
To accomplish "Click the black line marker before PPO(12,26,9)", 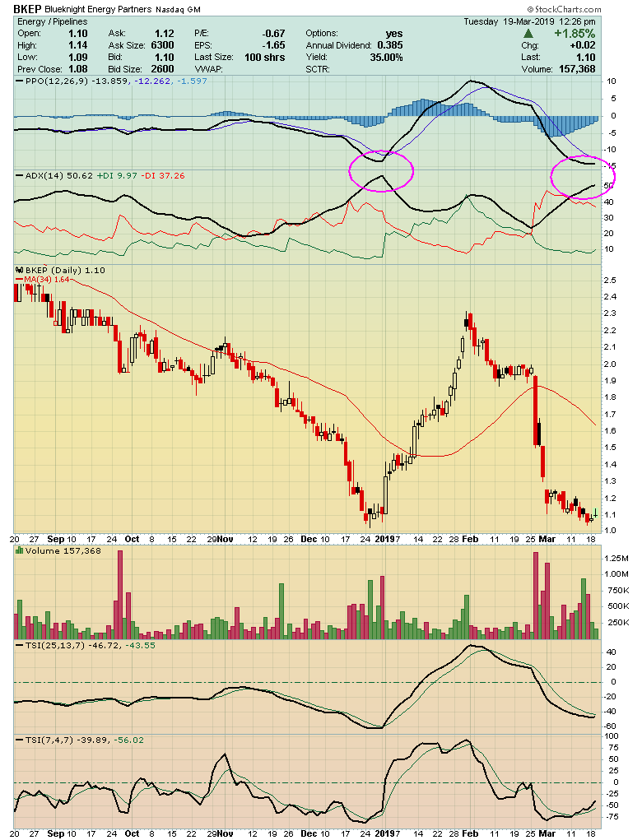I will tap(19, 81).
